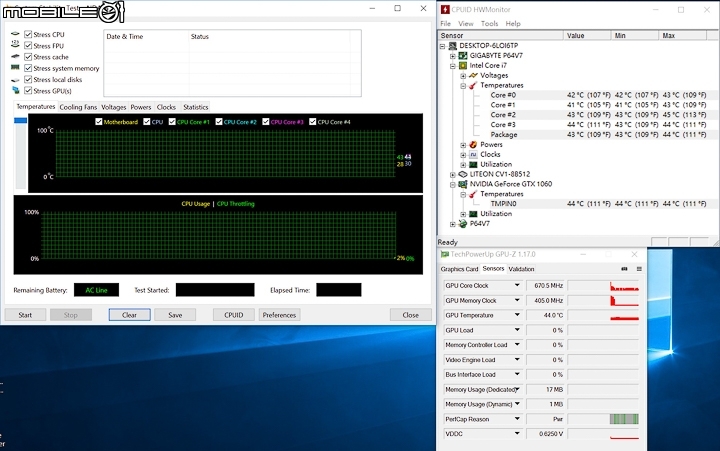Open the GPU-Z hamburger menu icon
720x451 pixels.
point(639,269)
